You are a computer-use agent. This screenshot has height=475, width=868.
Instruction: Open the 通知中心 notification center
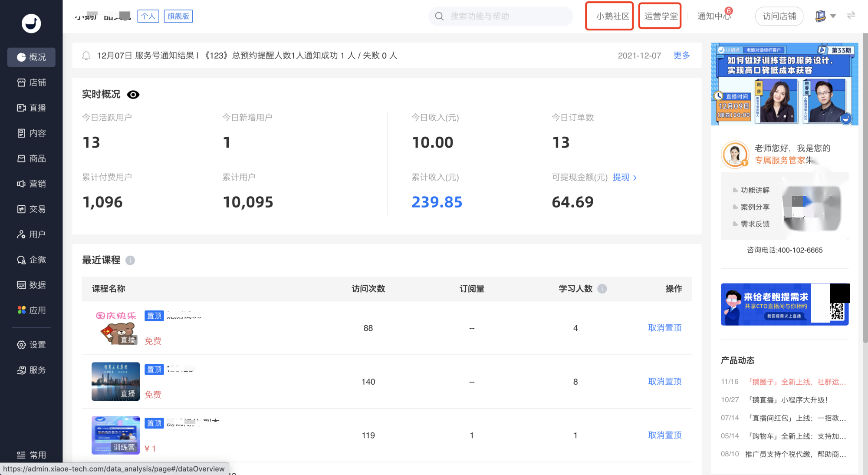coord(714,16)
